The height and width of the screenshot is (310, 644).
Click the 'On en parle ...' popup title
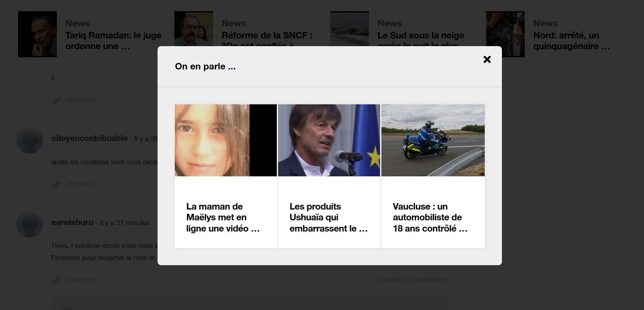tap(205, 66)
